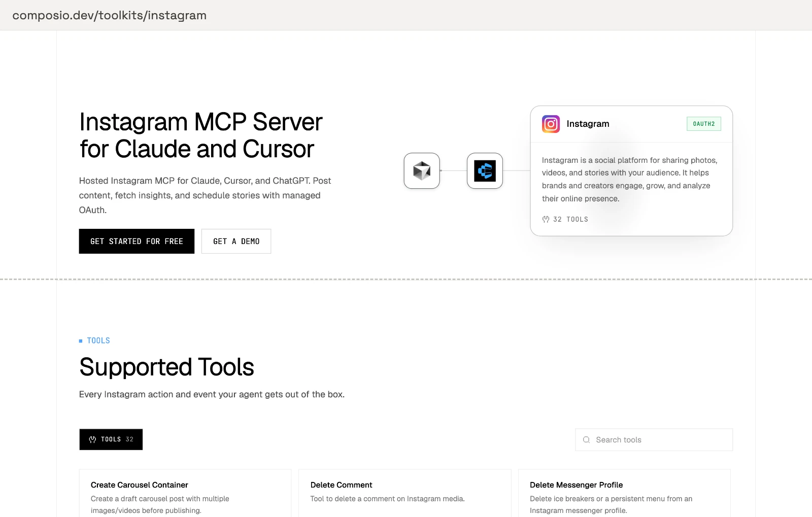Click the 'Tool to delete a comment' description
Image resolution: width=812 pixels, height=517 pixels.
pyautogui.click(x=387, y=499)
